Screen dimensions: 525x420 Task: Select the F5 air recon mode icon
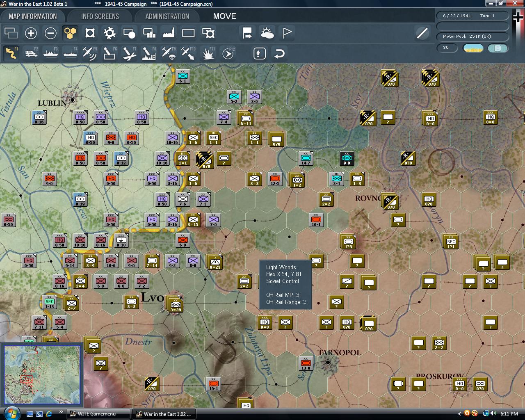90,53
